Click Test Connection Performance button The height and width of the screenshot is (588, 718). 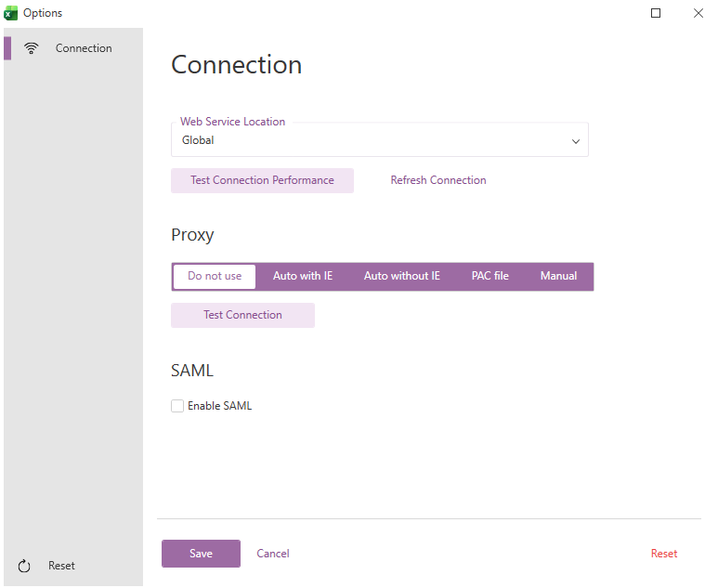262,180
